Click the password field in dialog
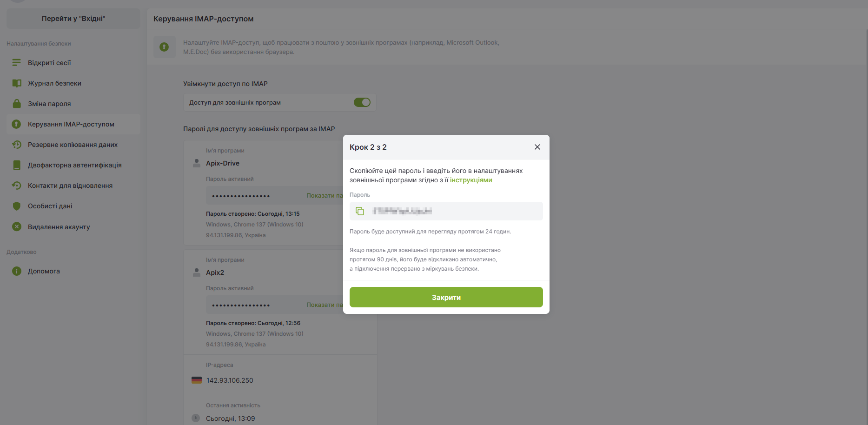 [x=446, y=211]
